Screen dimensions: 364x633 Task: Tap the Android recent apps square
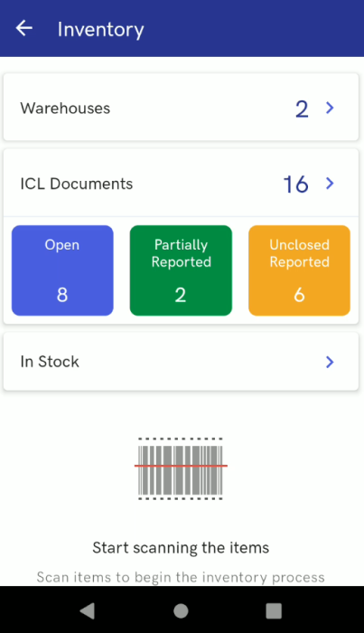click(274, 610)
